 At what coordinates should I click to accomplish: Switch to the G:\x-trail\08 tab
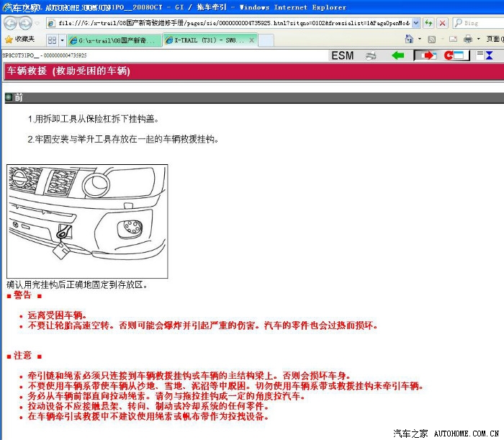(115, 40)
